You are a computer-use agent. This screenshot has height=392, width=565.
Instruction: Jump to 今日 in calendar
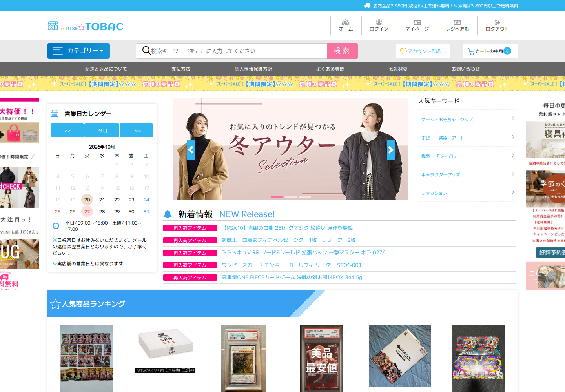coord(102,131)
